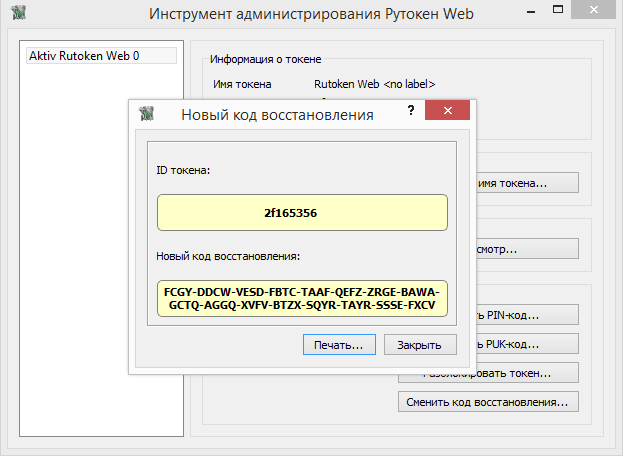
Task: Click the Информация о токене group title
Action: click(265, 59)
